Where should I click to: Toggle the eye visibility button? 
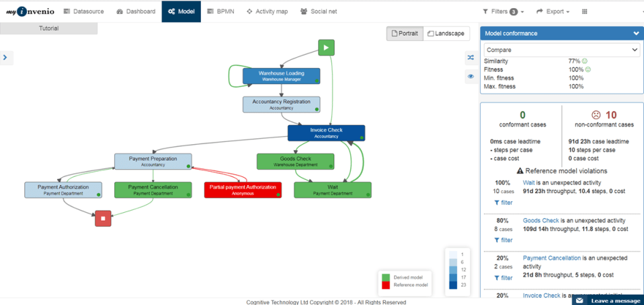click(x=471, y=77)
